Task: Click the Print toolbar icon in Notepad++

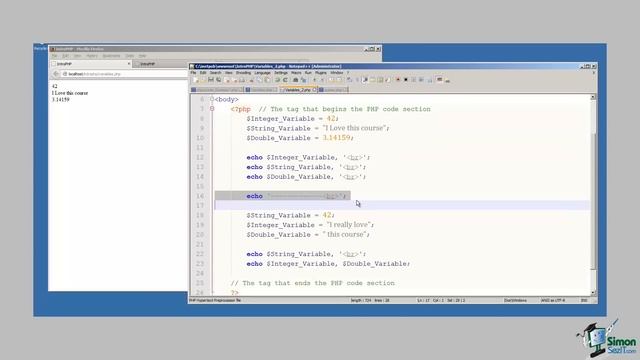Action: tap(242, 80)
